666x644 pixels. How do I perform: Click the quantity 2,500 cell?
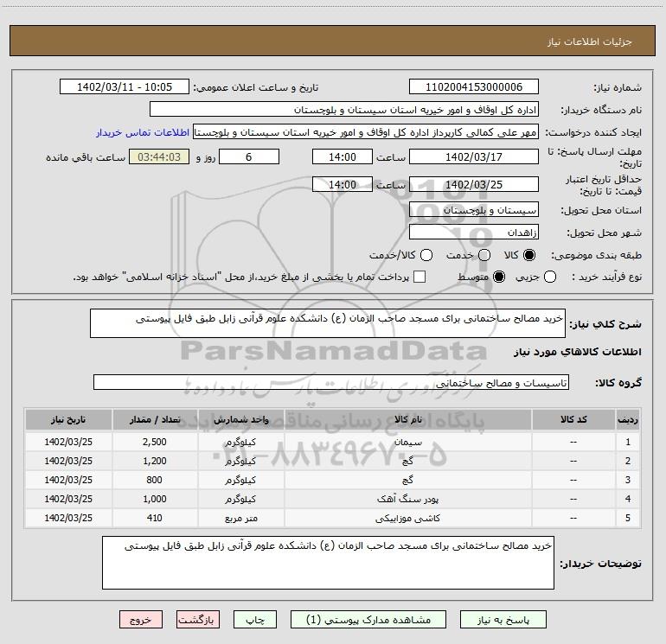[x=155, y=442]
